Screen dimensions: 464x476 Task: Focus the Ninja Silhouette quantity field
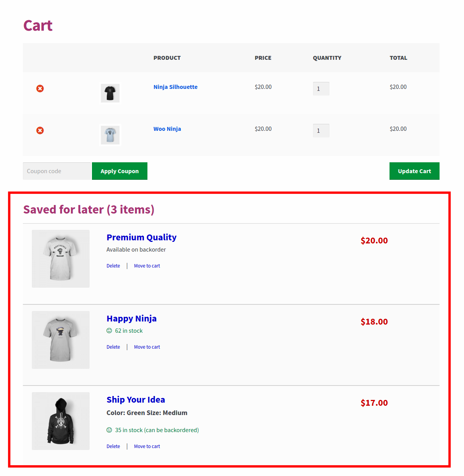click(x=321, y=89)
